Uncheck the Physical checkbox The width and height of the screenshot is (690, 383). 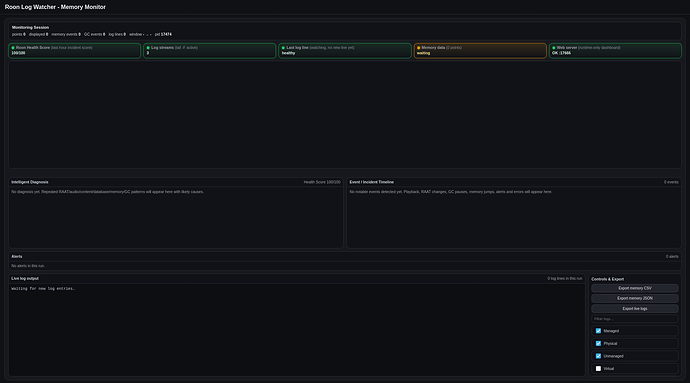pyautogui.click(x=598, y=343)
